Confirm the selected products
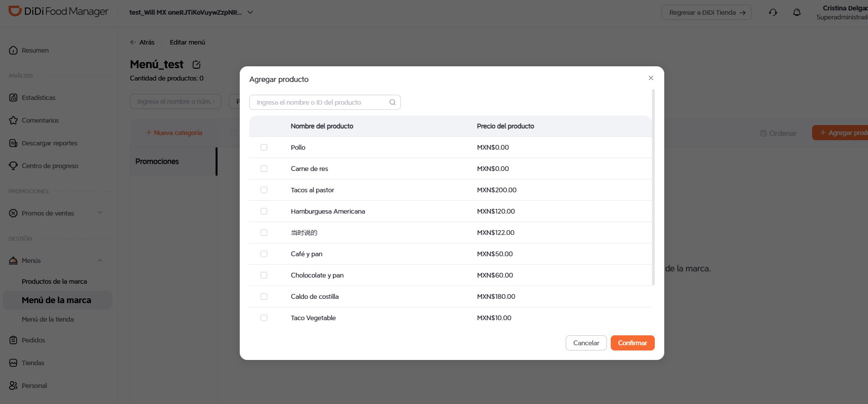 click(633, 343)
